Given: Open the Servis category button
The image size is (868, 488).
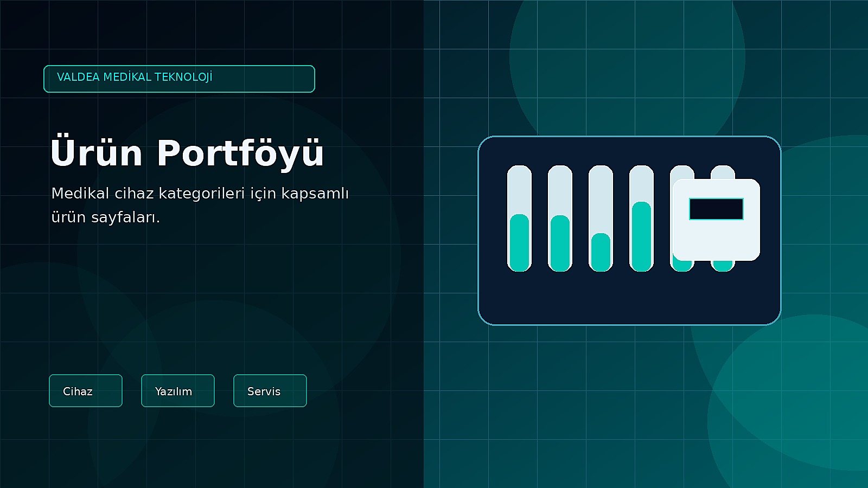Looking at the screenshot, I should (270, 390).
